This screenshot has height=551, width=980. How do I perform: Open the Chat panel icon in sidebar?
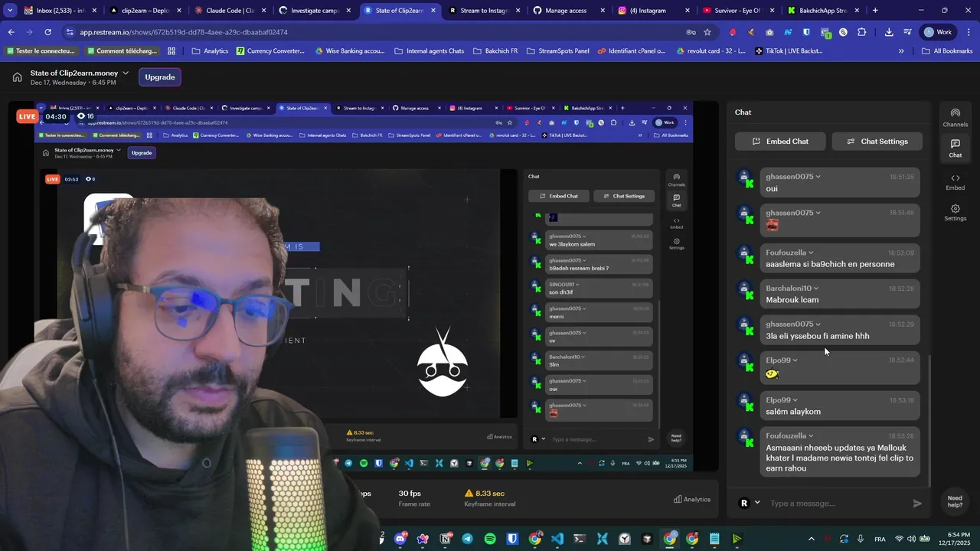point(955,148)
